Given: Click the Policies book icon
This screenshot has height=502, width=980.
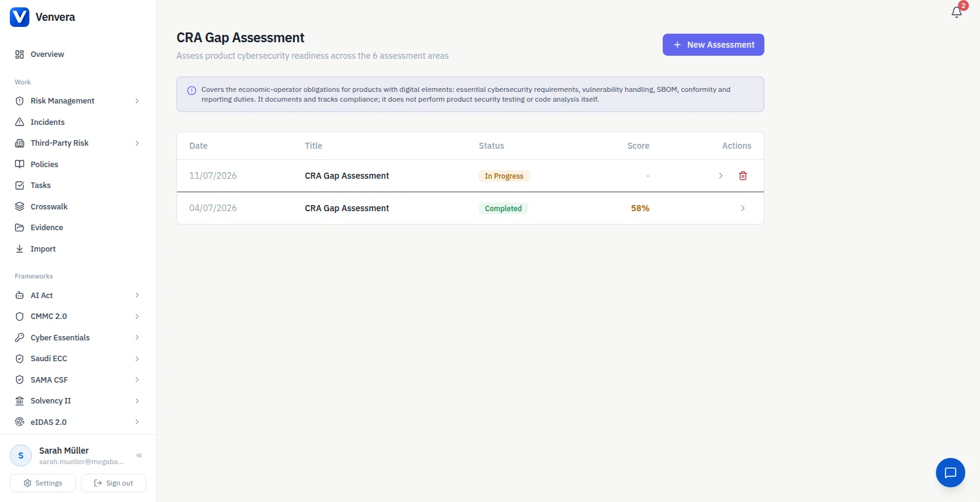Looking at the screenshot, I should 20,164.
